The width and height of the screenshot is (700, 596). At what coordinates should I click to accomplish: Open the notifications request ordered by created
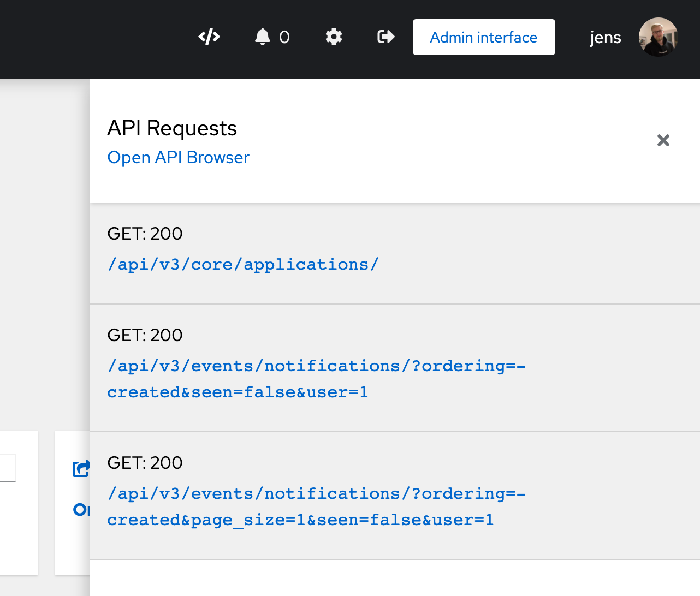click(x=316, y=378)
